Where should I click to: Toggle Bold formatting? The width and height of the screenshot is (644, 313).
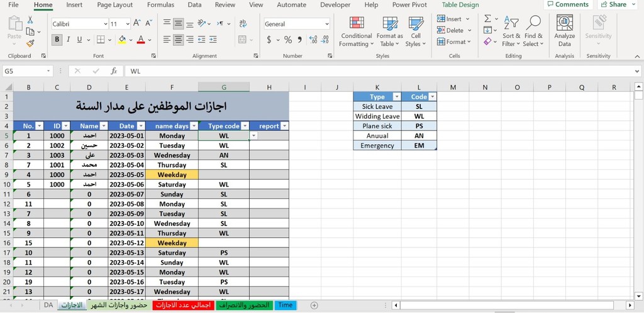click(x=57, y=40)
